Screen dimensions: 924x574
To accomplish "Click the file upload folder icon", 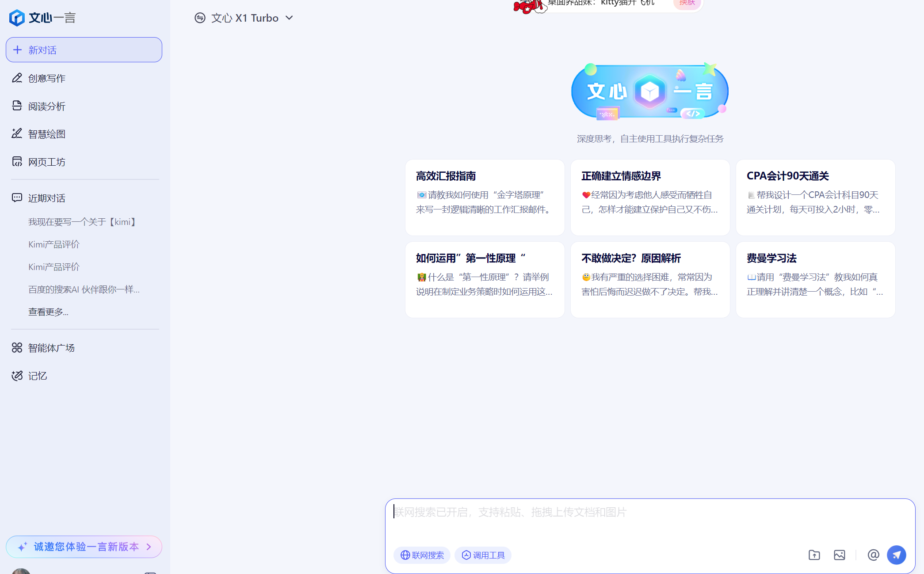I will pyautogui.click(x=814, y=555).
